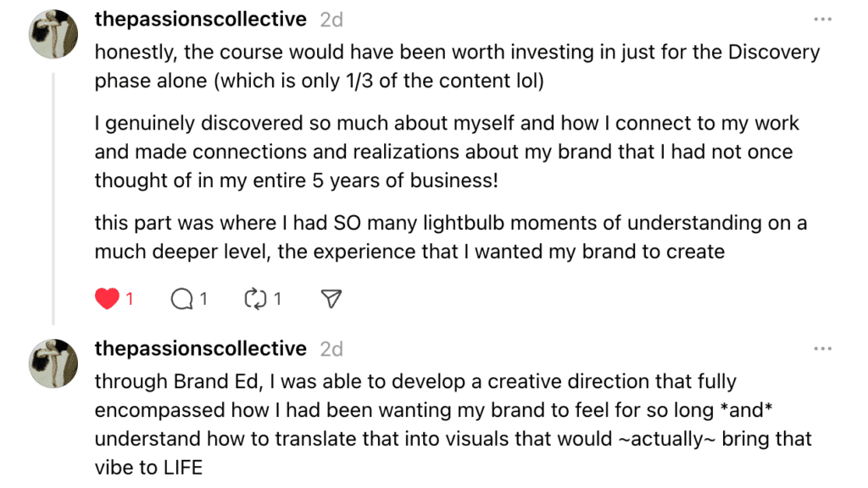
Task: View likes count beside the heart
Action: tap(130, 299)
